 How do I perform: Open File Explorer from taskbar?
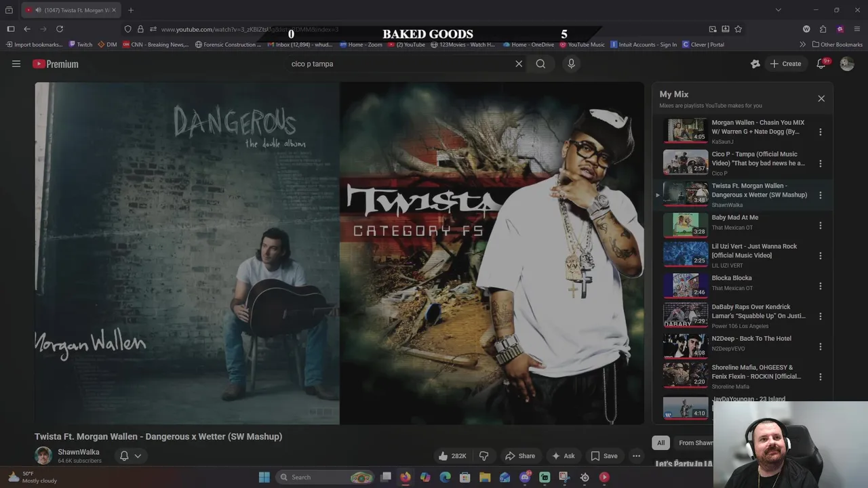(485, 477)
